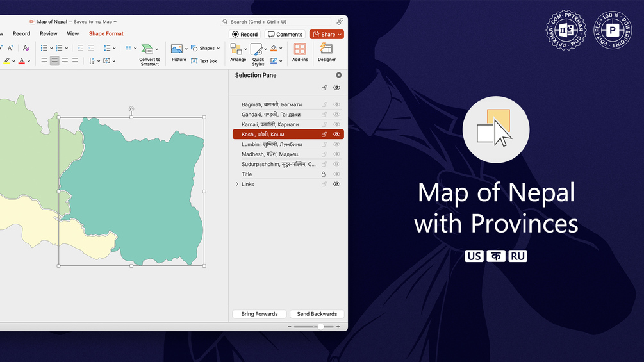Open the Share dropdown arrow
Screen dimensions: 644x362
coord(340,35)
